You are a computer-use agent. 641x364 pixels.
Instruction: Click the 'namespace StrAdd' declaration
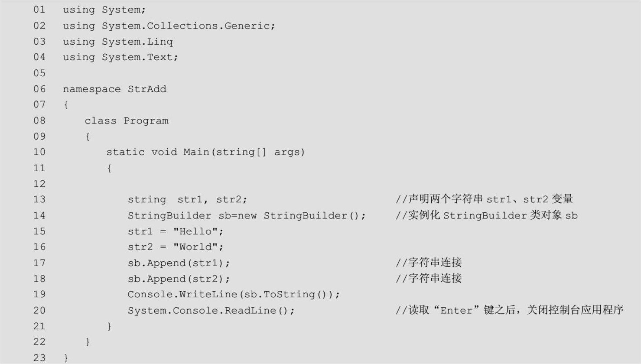(114, 89)
